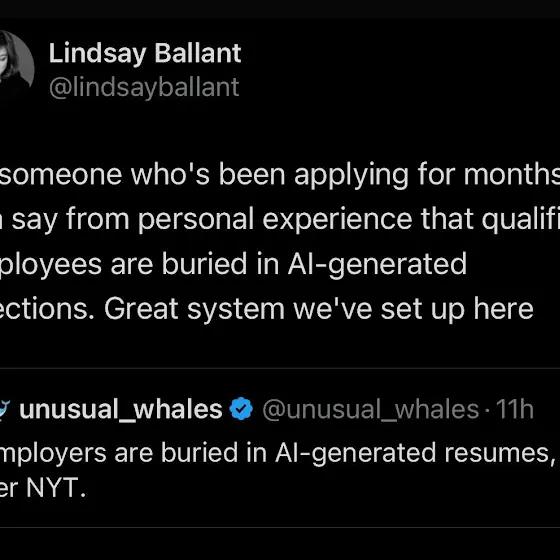Viewport: 560px width, 560px height.
Task: Click the word "Great" in the tweet
Action: click(141, 309)
